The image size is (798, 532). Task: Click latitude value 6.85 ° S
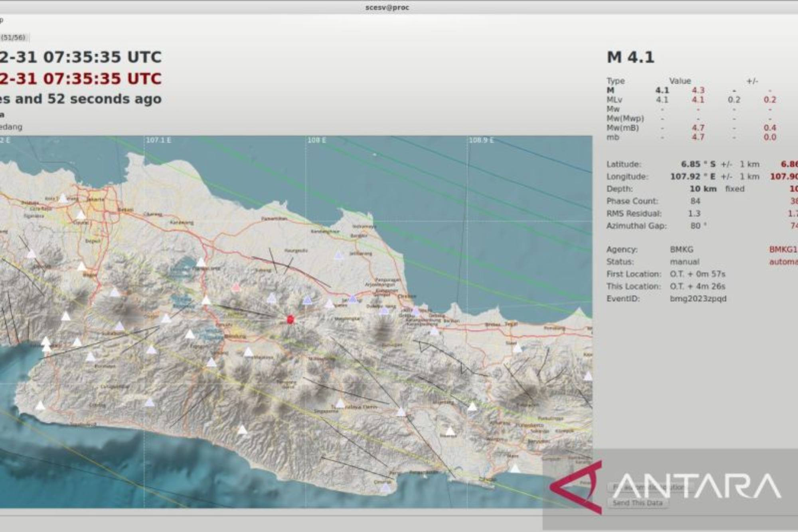click(x=698, y=164)
